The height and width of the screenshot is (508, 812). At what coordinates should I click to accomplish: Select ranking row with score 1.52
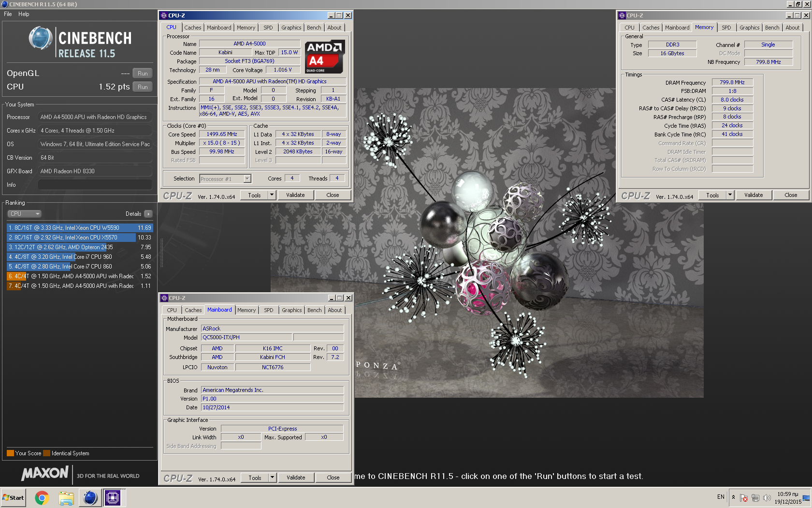point(80,276)
